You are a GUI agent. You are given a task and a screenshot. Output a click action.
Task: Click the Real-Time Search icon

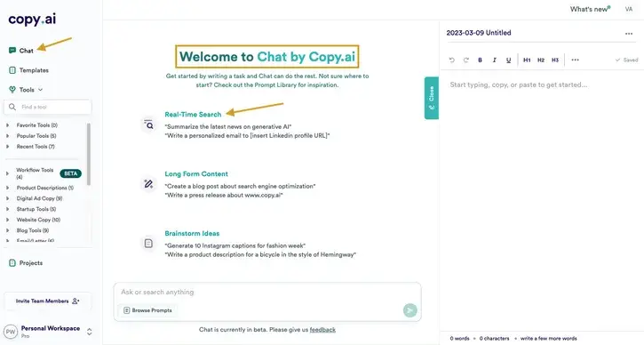(x=148, y=124)
